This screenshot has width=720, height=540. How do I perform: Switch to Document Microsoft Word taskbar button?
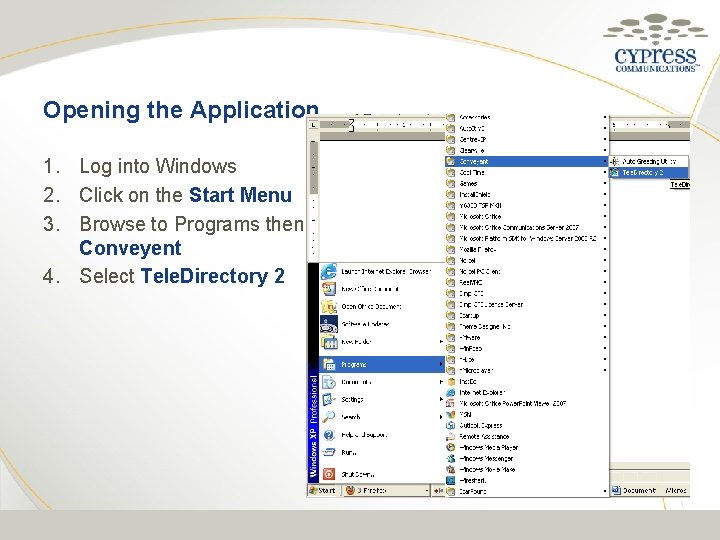pos(649,490)
